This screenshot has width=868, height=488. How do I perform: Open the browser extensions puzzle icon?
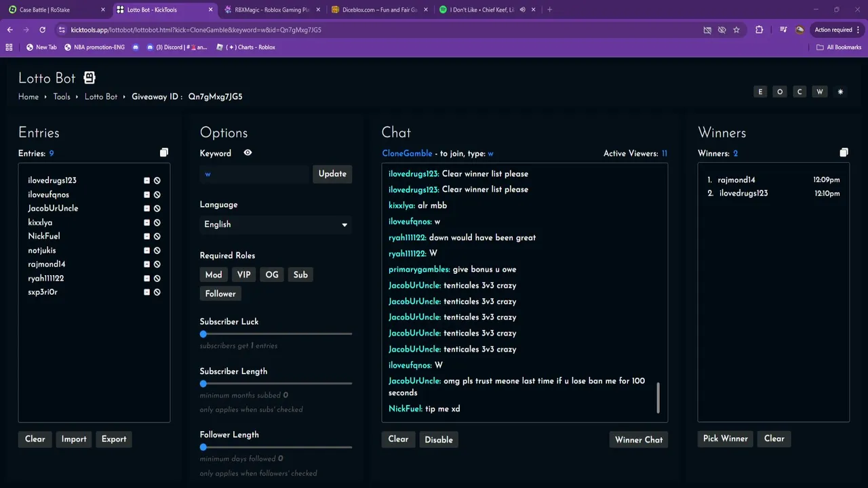coord(759,30)
